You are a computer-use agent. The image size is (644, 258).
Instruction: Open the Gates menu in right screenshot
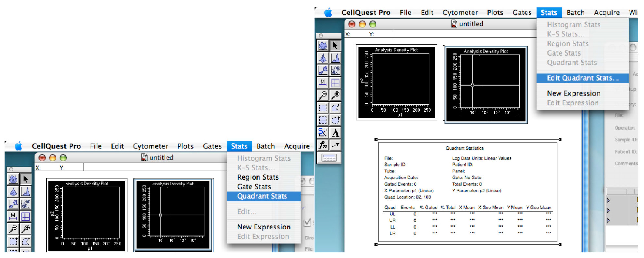522,13
